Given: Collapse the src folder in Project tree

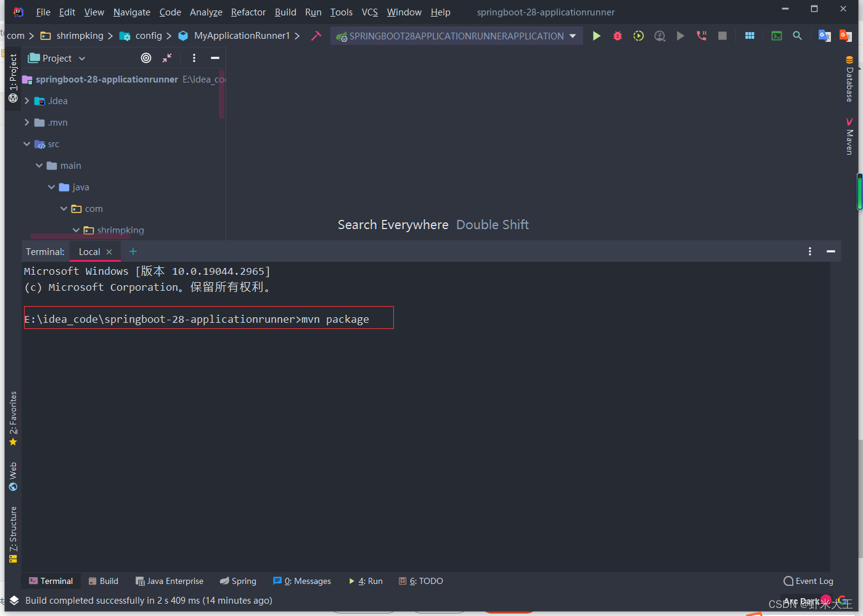Looking at the screenshot, I should (x=28, y=144).
